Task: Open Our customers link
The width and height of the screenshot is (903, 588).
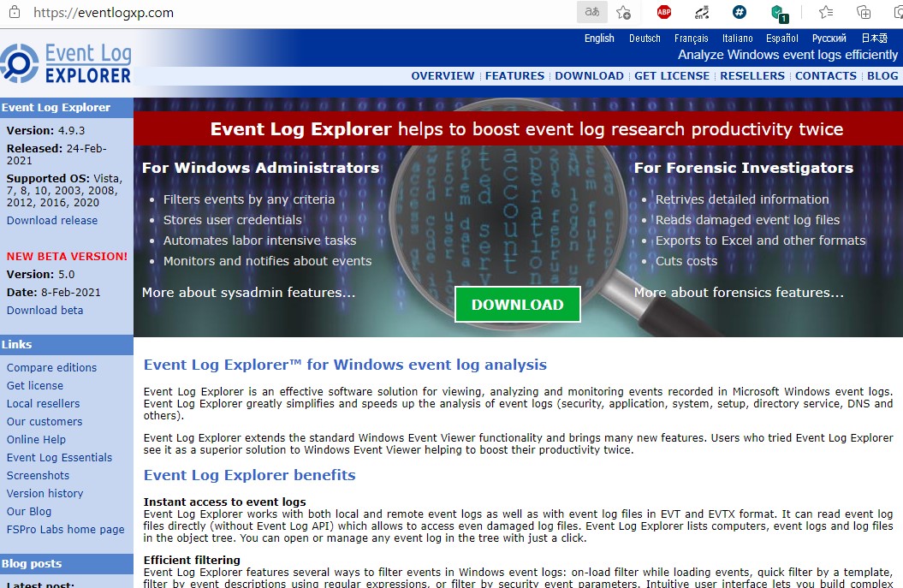Action: (x=45, y=422)
